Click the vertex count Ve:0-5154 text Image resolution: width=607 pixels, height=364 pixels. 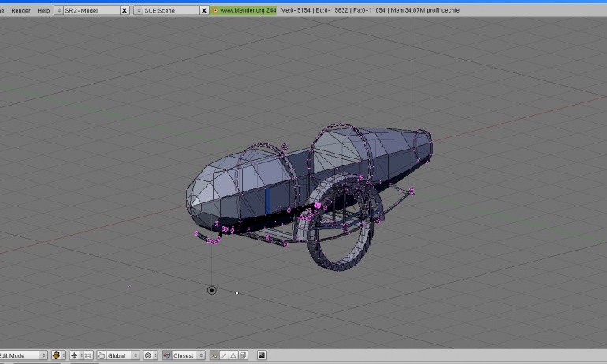[296, 10]
